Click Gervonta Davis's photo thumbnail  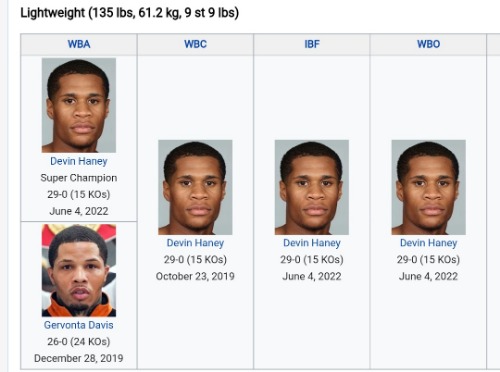(x=79, y=270)
